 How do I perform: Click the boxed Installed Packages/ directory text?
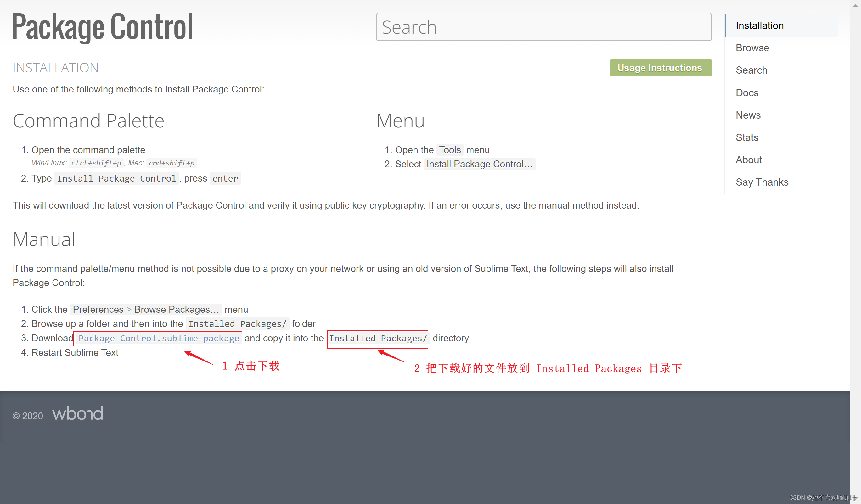click(377, 339)
